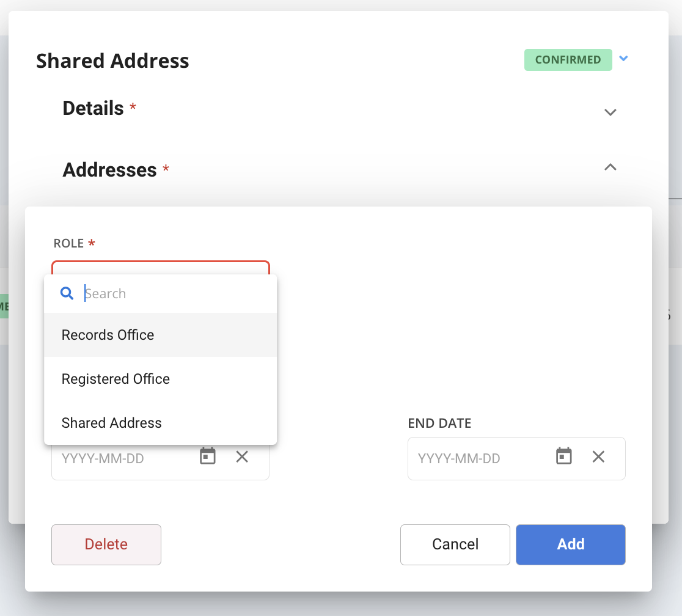Collapse the Addresses section
The image size is (682, 616).
tap(610, 166)
